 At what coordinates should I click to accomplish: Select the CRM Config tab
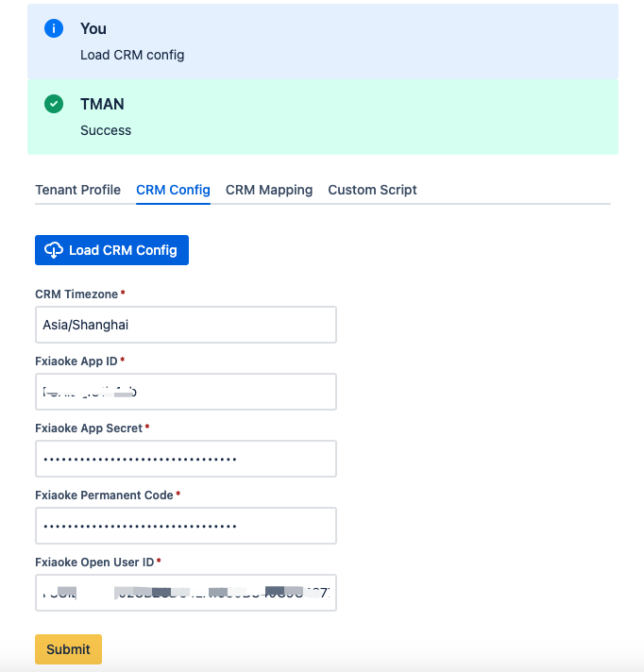tap(173, 190)
